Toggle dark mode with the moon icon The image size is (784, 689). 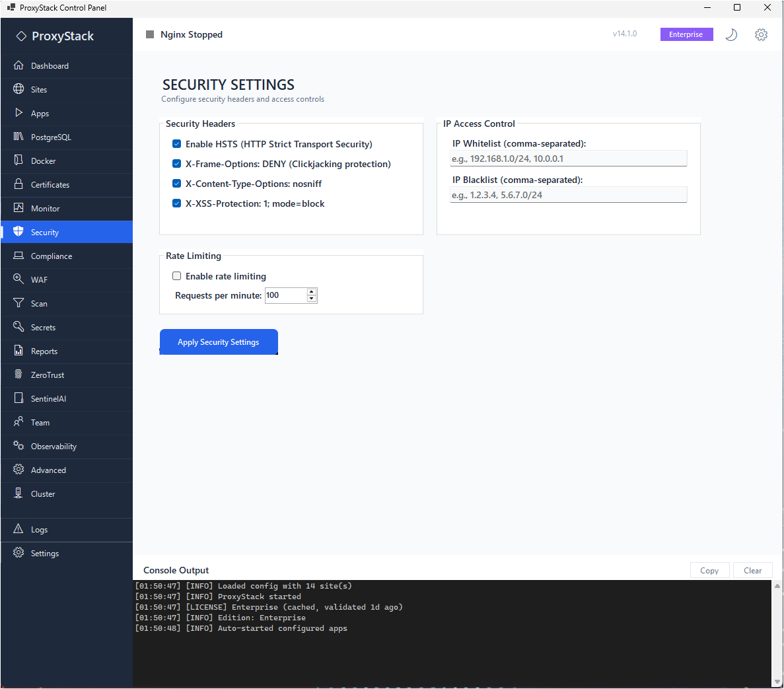pyautogui.click(x=731, y=34)
